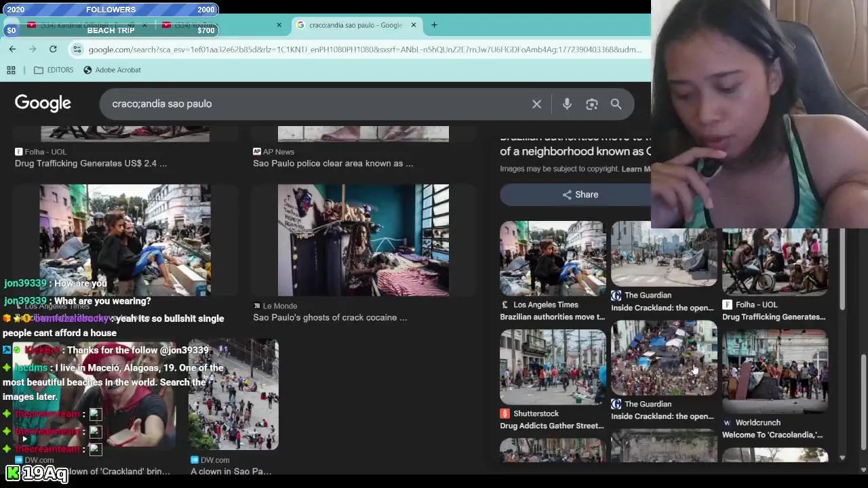The width and height of the screenshot is (868, 488).
Task: Click the side panel scrollbar down arrow
Action: [842, 457]
